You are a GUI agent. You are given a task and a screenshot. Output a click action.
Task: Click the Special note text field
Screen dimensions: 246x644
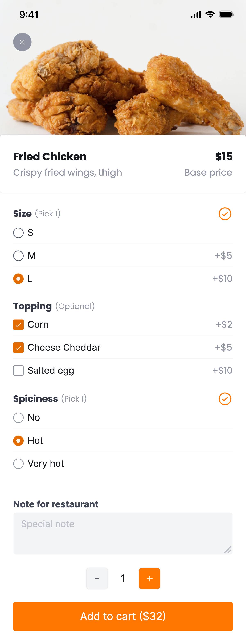[123, 533]
